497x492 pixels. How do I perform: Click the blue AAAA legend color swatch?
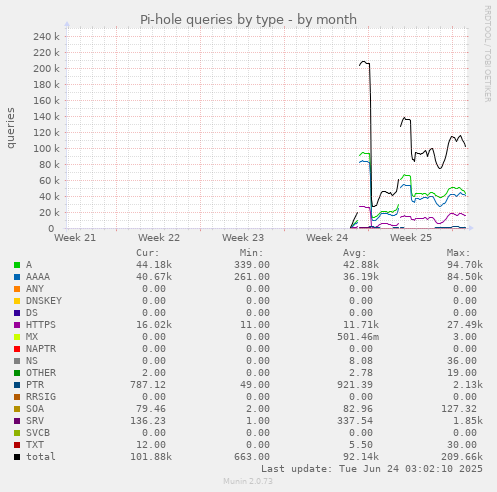point(17,277)
